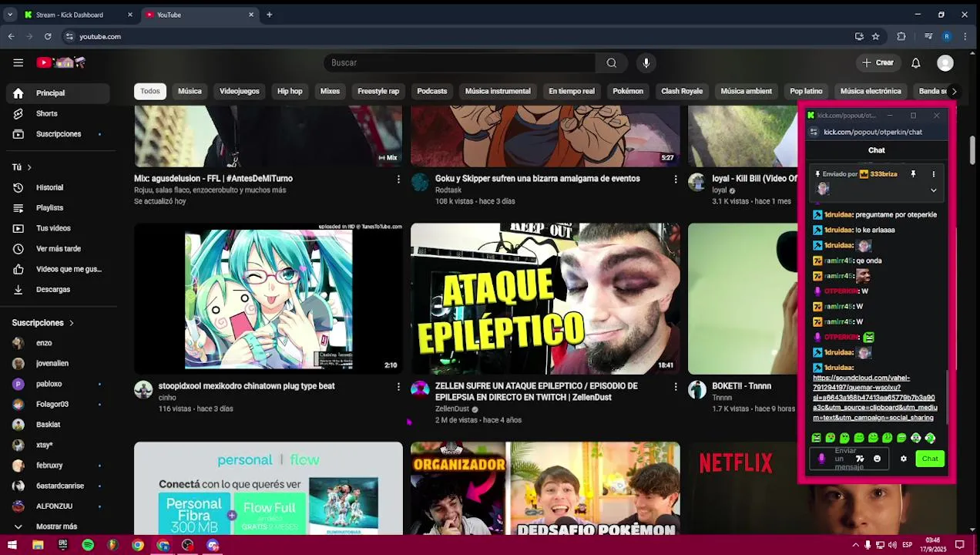This screenshot has height=555, width=980.
Task: Open Chrome tab search dropdown
Action: tap(10, 15)
